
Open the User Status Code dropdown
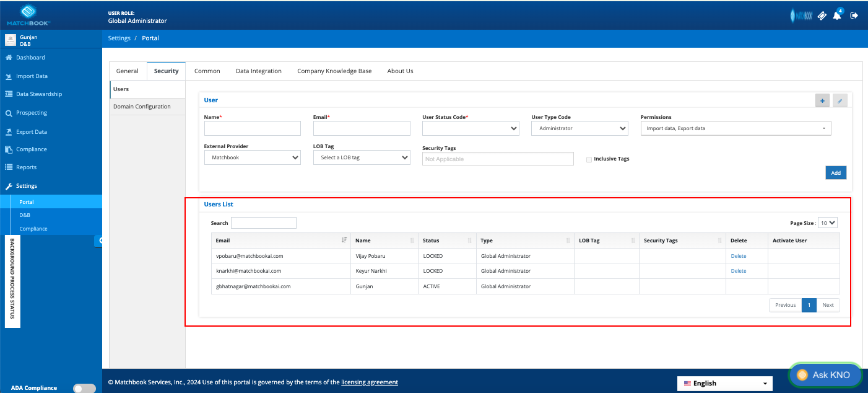471,128
